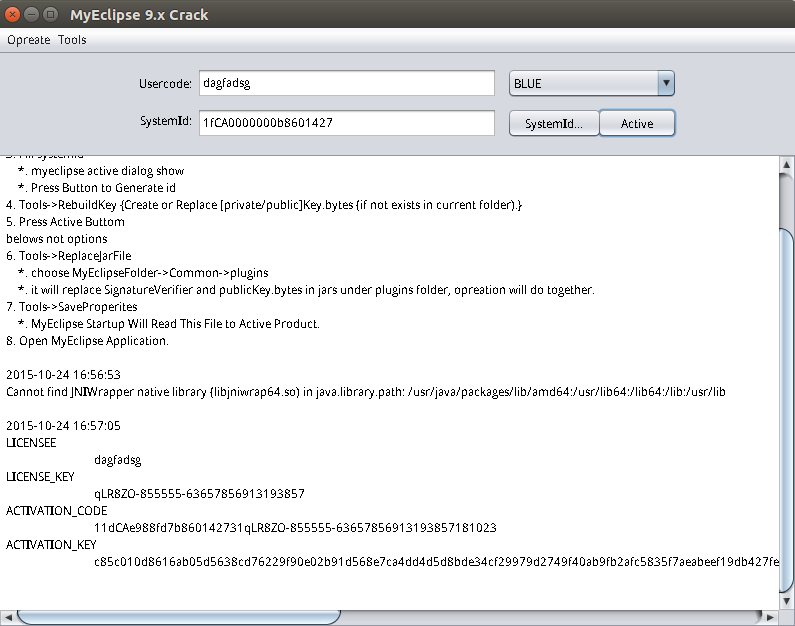Click the vertical scrollbar up arrow
This screenshot has height=626, width=795.
point(786,164)
